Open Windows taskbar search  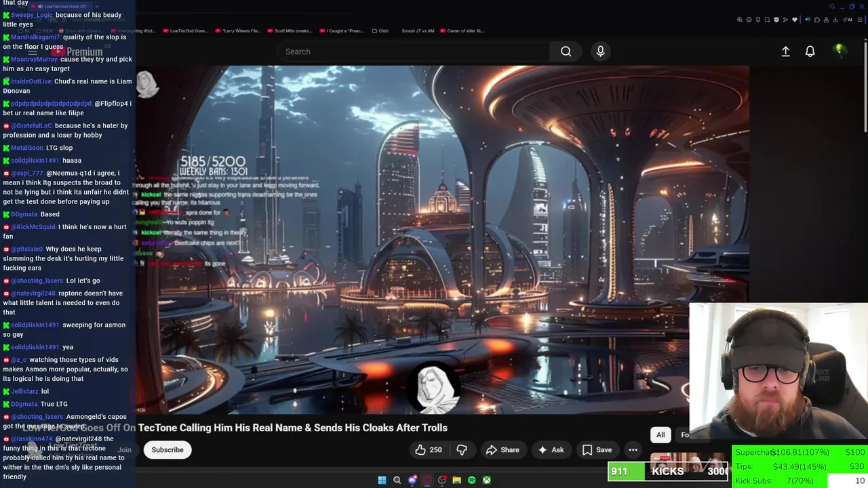(397, 480)
